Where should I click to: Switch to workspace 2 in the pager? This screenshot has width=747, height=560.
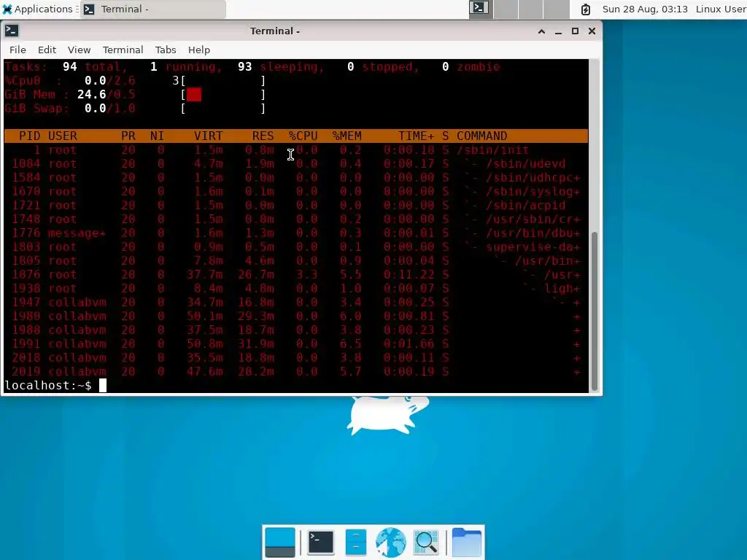[x=506, y=9]
